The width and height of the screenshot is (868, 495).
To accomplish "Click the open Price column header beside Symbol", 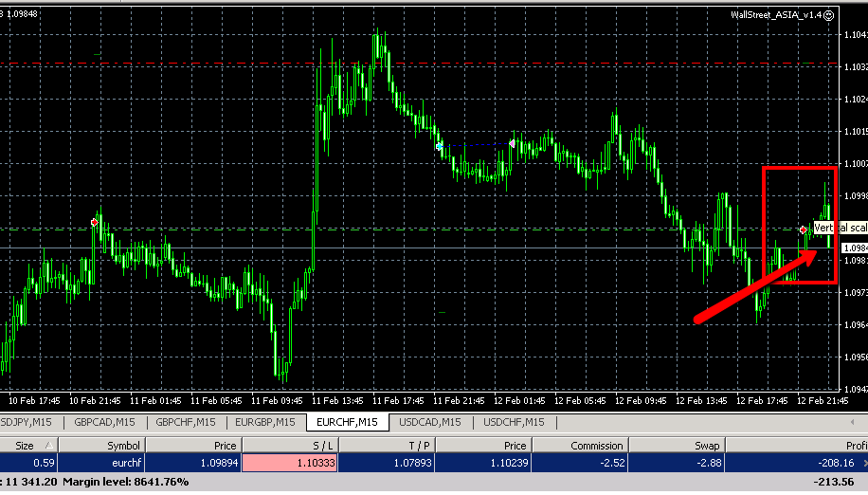I will tap(193, 445).
